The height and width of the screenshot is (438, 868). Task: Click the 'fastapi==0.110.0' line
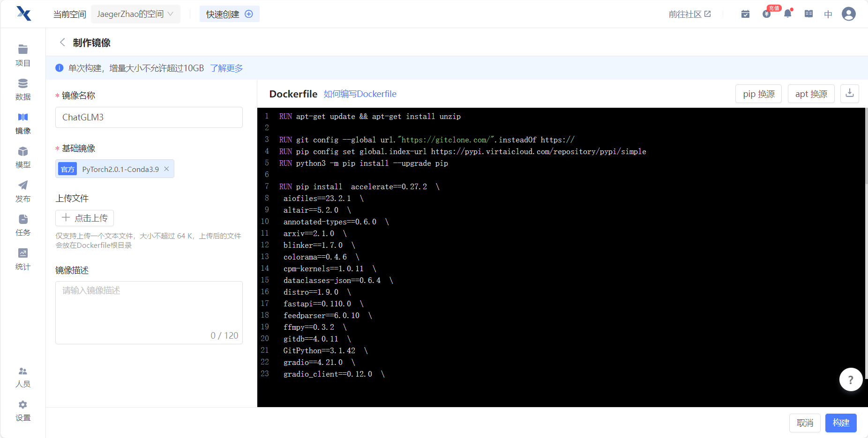pyautogui.click(x=323, y=304)
